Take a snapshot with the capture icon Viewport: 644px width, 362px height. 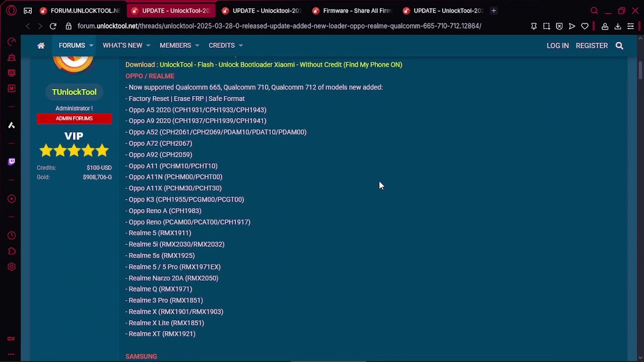546,26
